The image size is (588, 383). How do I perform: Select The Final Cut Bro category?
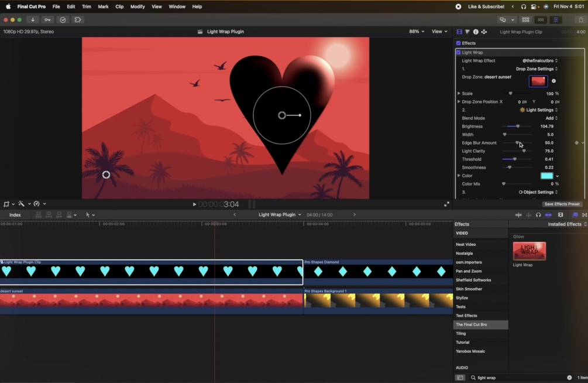pyautogui.click(x=481, y=324)
